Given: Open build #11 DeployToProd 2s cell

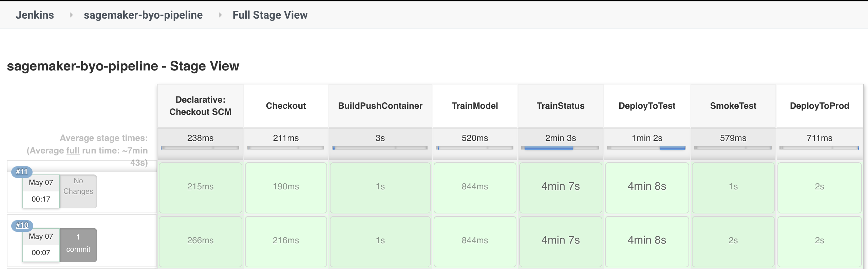Looking at the screenshot, I should 819,188.
